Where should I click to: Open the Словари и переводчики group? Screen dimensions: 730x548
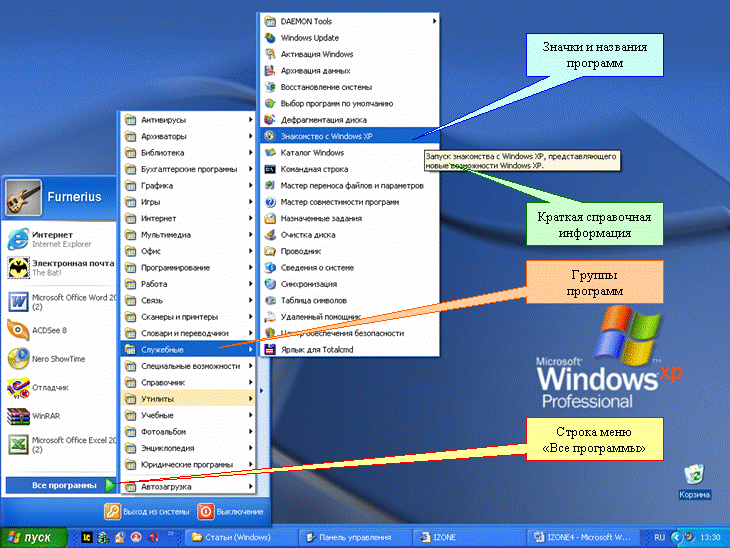click(x=188, y=333)
